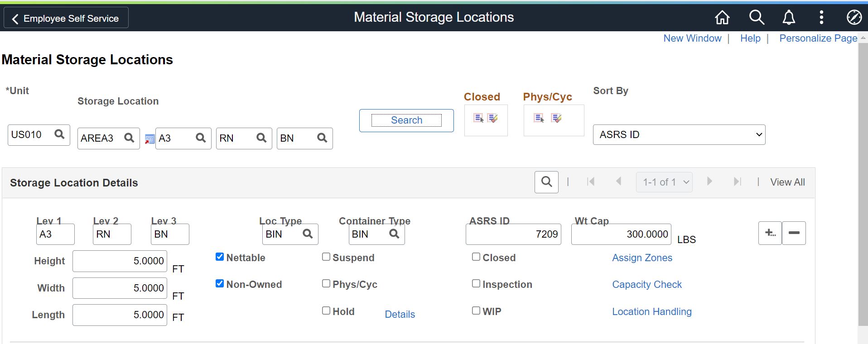This screenshot has width=868, height=344.
Task: Uncheck the Nettable checkbox
Action: point(220,257)
